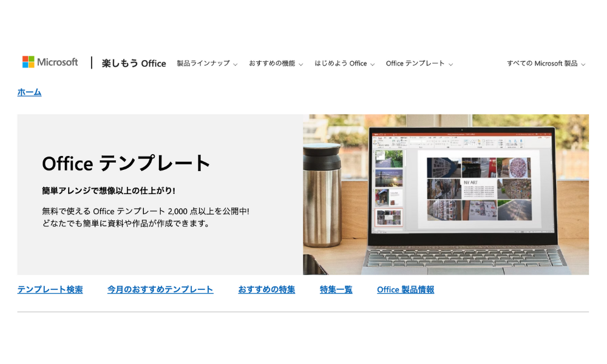607x364 pixels.
Task: Open the おすすめの特集 link
Action: click(267, 289)
